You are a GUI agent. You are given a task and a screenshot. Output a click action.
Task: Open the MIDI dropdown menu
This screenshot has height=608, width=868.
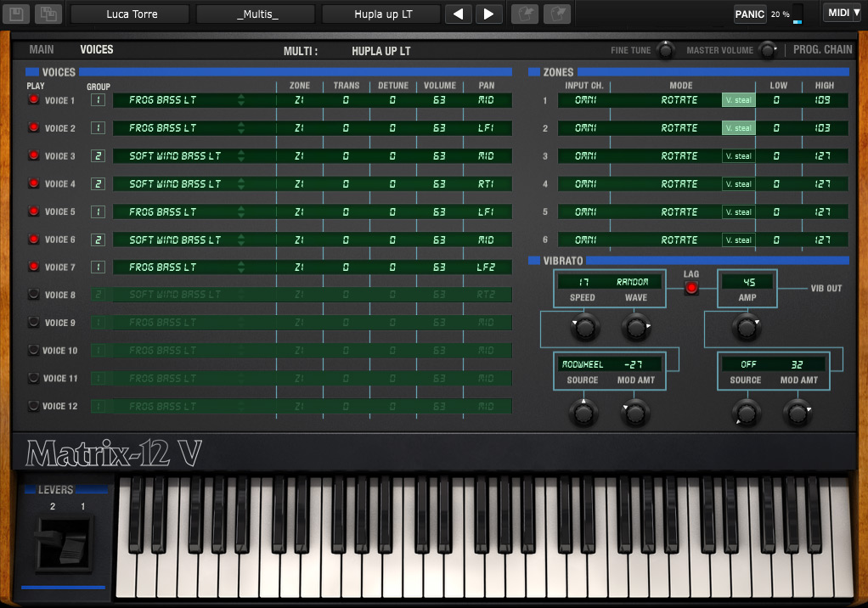(x=843, y=14)
